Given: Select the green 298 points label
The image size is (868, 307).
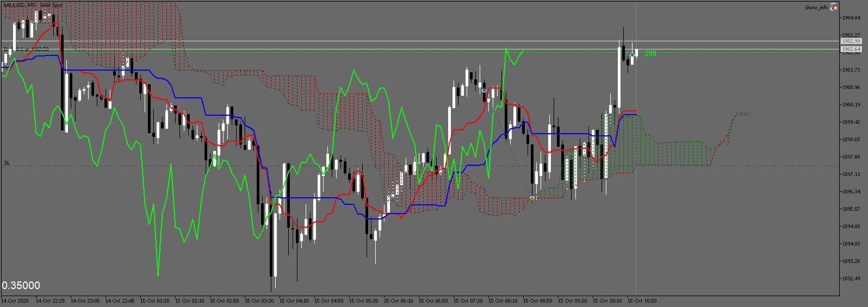Looking at the screenshot, I should [650, 54].
